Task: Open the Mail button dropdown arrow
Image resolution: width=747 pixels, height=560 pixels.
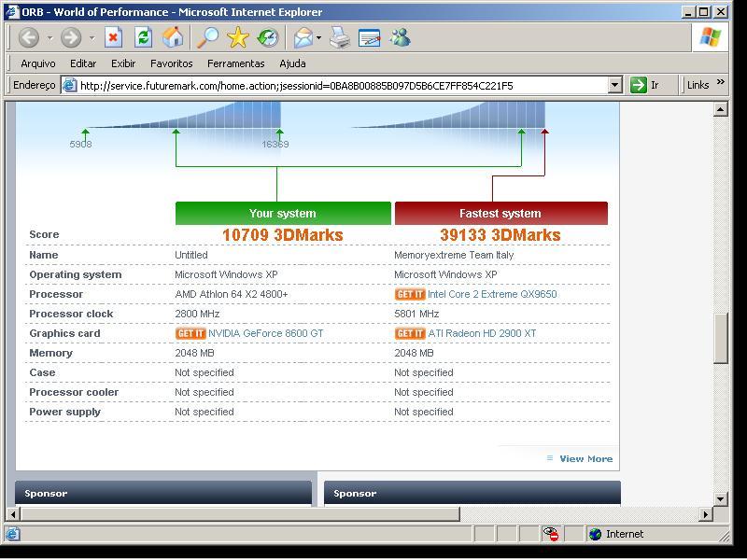Action: coord(318,37)
